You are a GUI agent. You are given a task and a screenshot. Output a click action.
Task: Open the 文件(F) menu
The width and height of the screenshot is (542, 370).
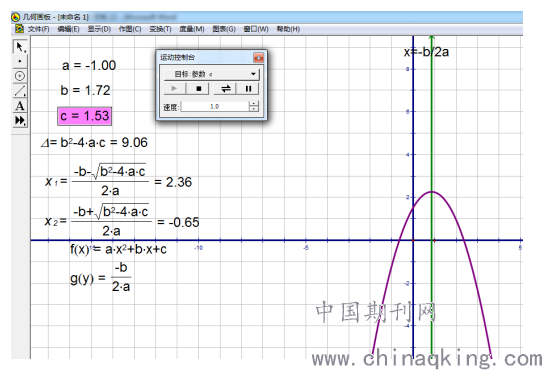click(38, 29)
